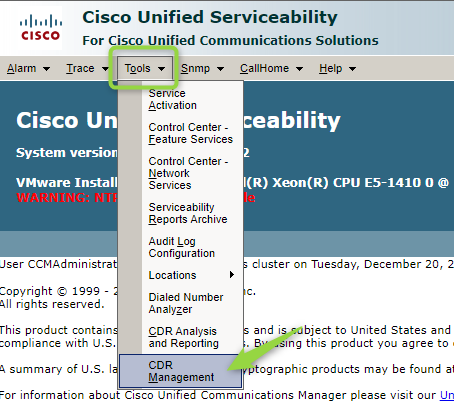Collapse the Tools dropdown arrow
The width and height of the screenshot is (454, 405).
pos(162,69)
